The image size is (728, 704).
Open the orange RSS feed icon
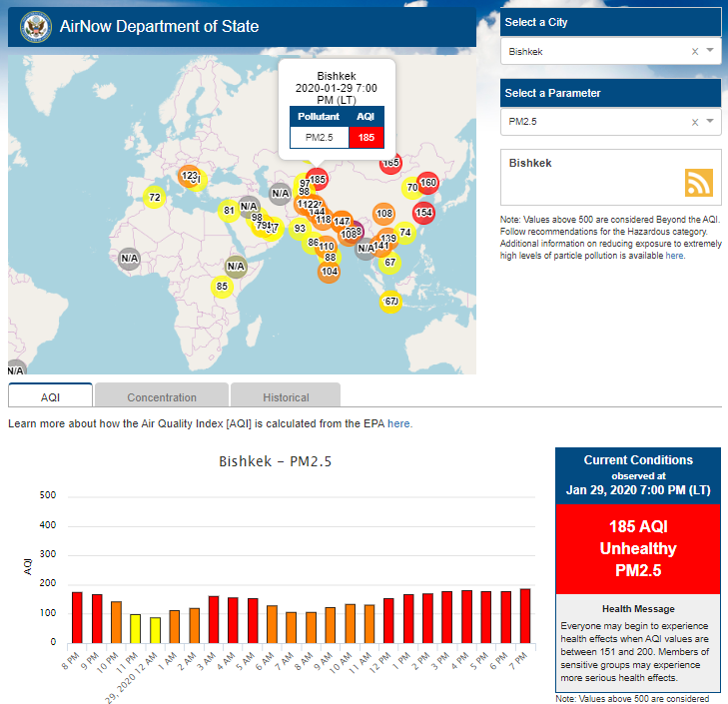coord(698,183)
